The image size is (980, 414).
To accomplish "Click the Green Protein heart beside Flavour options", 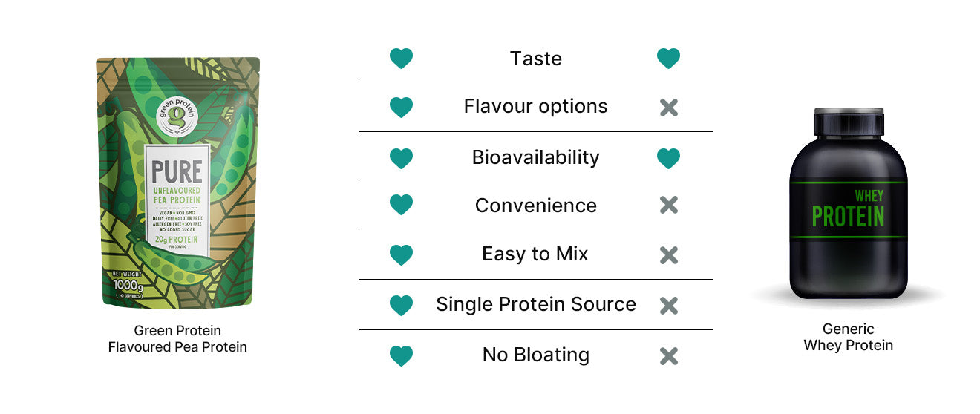I will pyautogui.click(x=401, y=108).
